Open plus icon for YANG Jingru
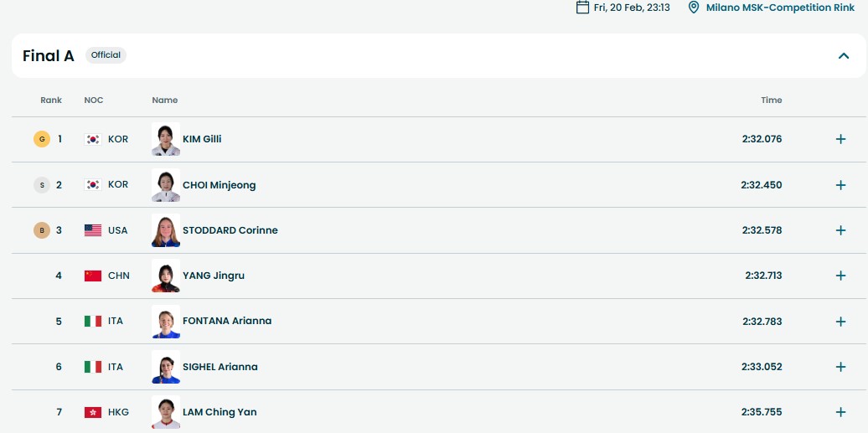Screen dimensions: 868x433 click(840, 276)
